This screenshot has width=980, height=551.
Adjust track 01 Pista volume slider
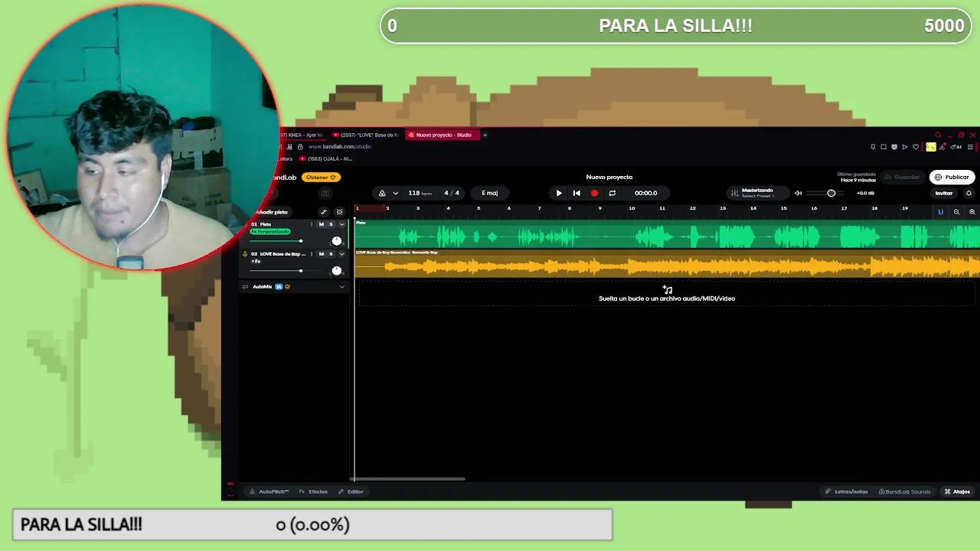[x=301, y=241]
